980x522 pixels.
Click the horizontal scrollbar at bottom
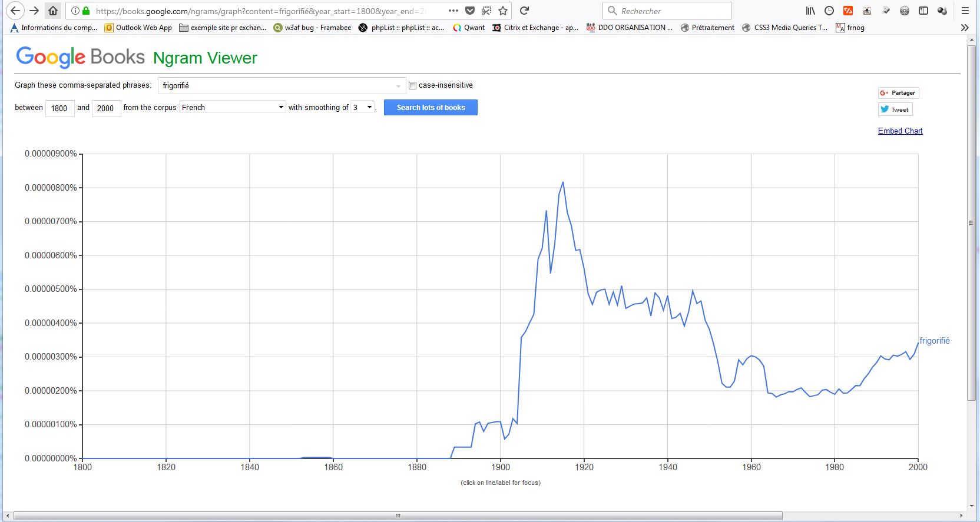[398, 516]
